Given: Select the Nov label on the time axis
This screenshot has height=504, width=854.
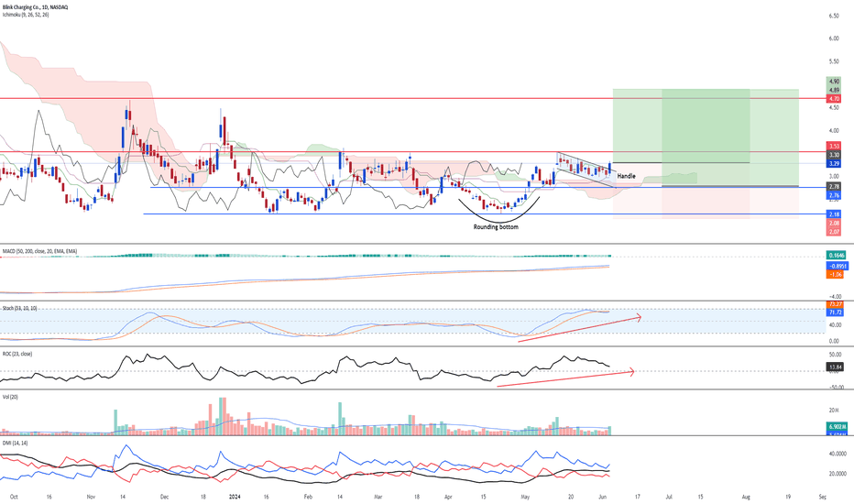Looking at the screenshot, I should pos(91,497).
